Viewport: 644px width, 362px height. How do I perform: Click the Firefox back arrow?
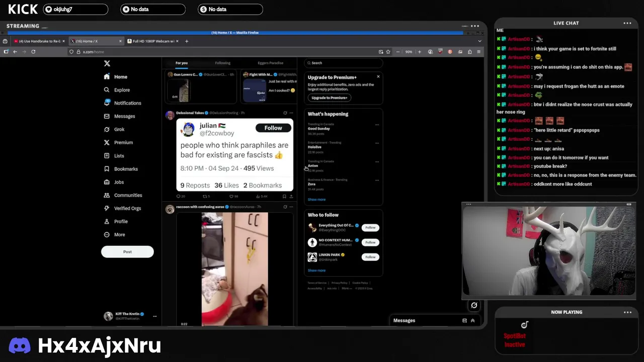tap(15, 52)
